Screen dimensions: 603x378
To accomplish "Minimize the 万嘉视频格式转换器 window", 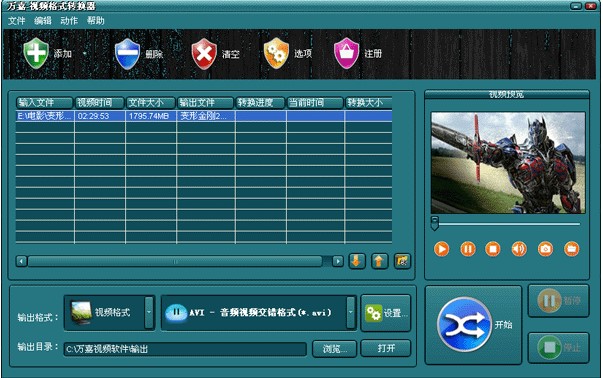I will coord(576,6).
